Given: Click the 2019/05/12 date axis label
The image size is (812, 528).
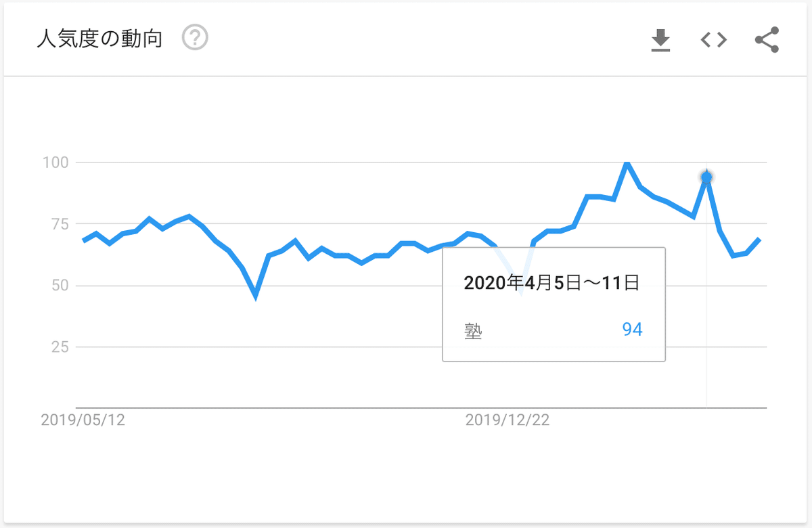Looking at the screenshot, I should (83, 420).
